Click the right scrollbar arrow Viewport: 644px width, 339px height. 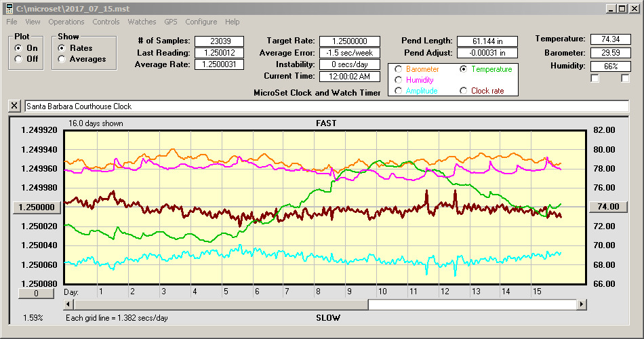tap(582, 304)
